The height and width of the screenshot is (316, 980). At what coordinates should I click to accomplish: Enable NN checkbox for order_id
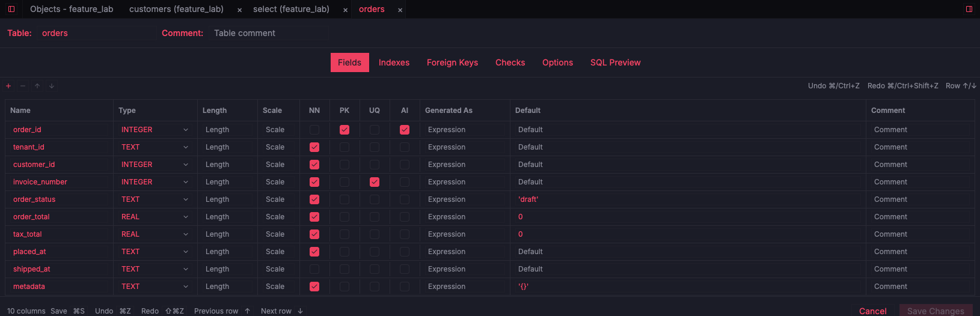click(314, 130)
